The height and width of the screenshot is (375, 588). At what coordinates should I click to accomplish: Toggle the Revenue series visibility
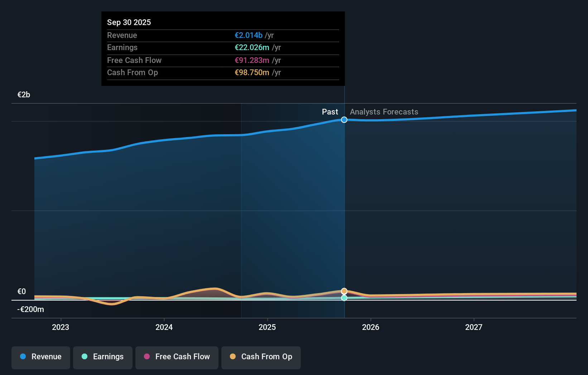40,357
